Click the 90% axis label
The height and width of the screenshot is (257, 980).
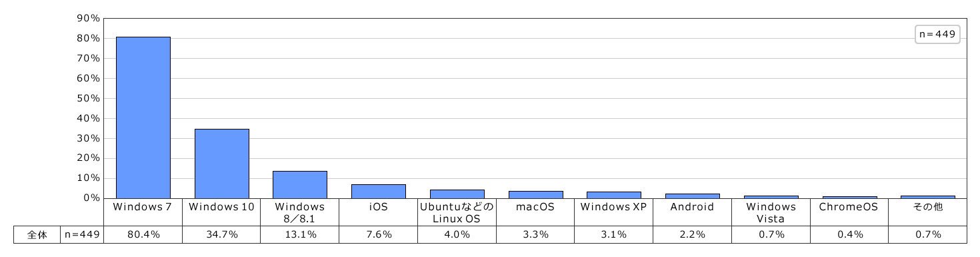coord(89,19)
